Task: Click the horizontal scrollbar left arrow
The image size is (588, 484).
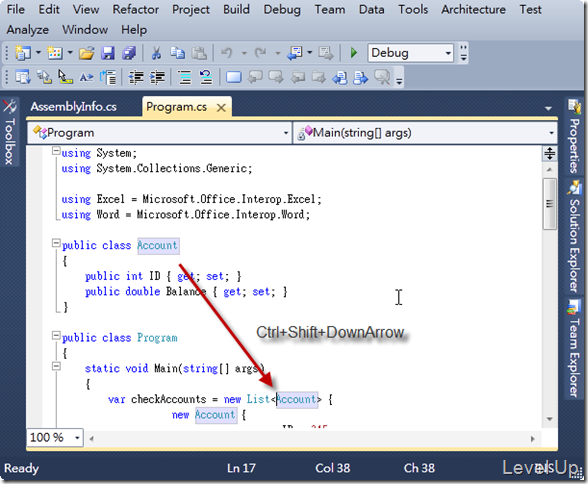Action: (x=91, y=439)
